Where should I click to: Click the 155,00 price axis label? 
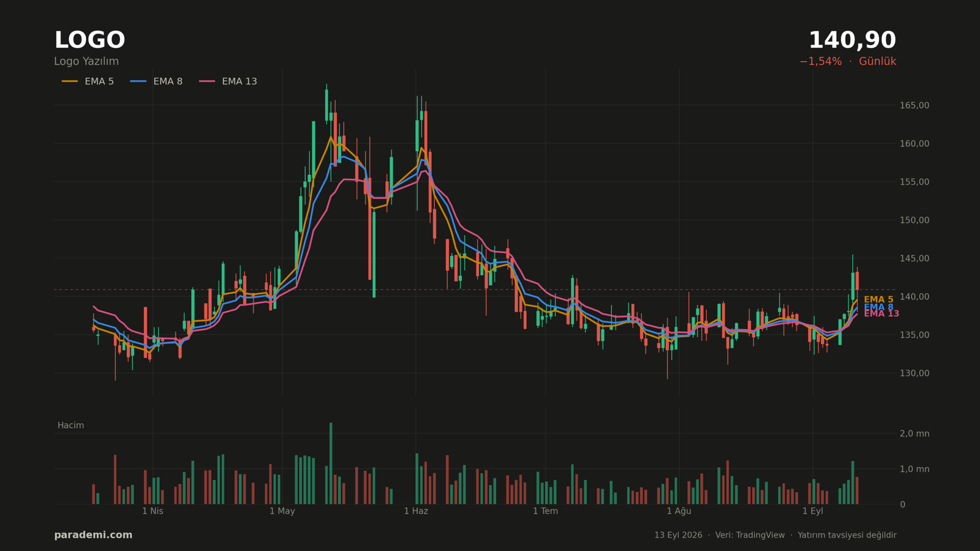pyautogui.click(x=914, y=182)
